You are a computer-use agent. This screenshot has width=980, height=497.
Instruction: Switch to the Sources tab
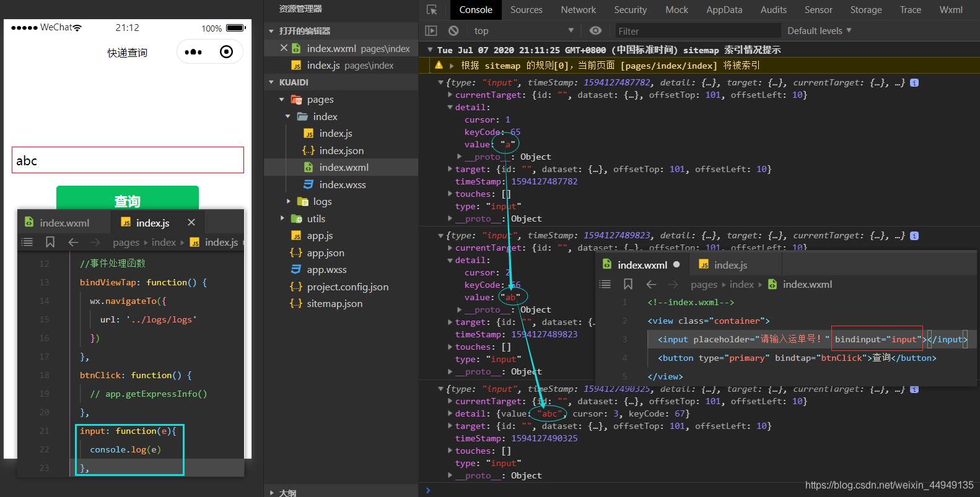pos(526,10)
